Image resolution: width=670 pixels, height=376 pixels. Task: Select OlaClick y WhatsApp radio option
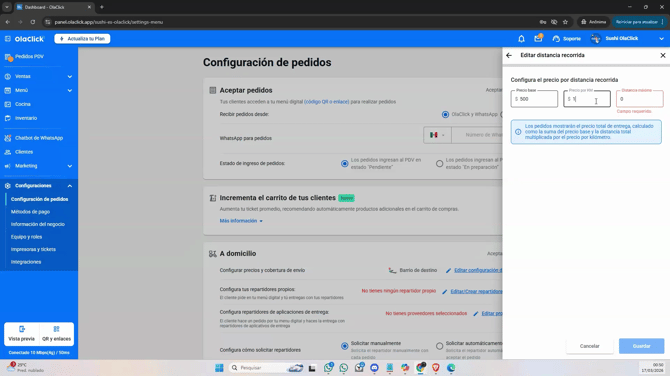(x=445, y=115)
